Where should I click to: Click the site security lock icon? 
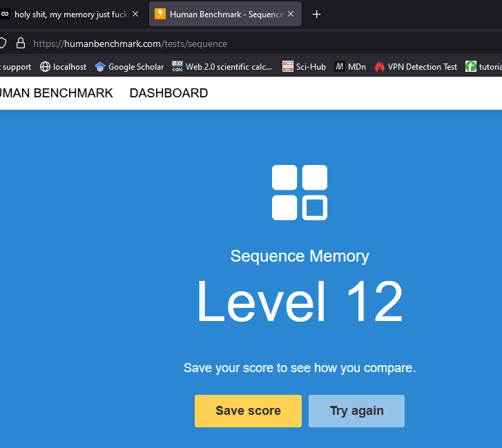click(x=21, y=43)
